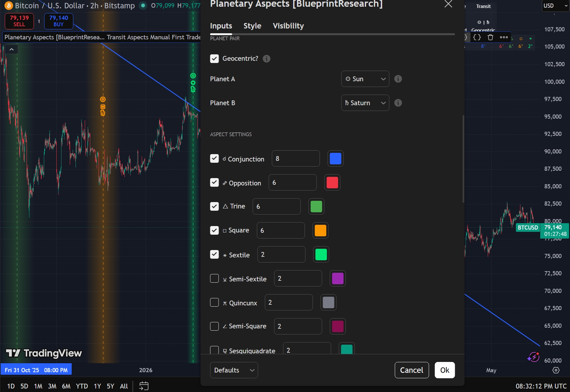Switch to the Inputs tab

point(221,26)
